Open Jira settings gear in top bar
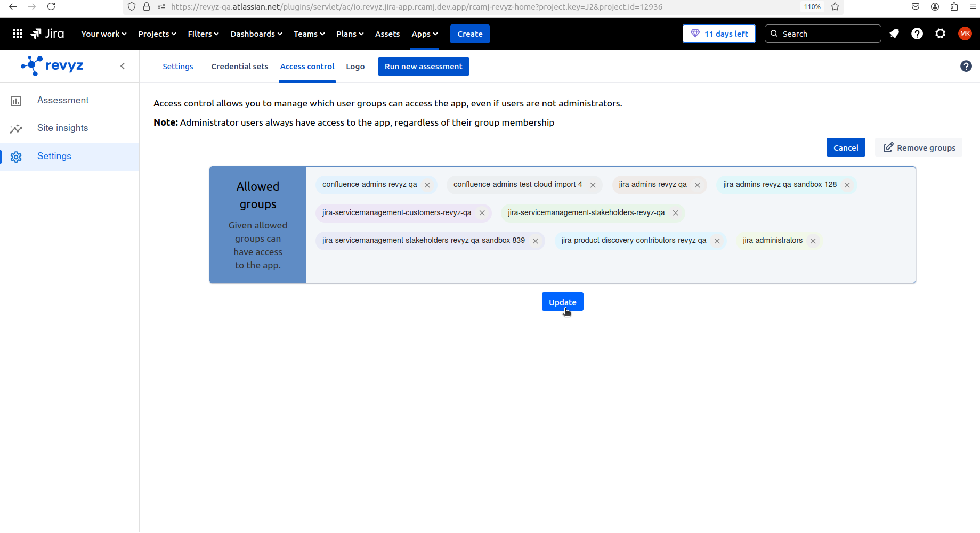Screen dimensions: 980x533 tap(941, 34)
